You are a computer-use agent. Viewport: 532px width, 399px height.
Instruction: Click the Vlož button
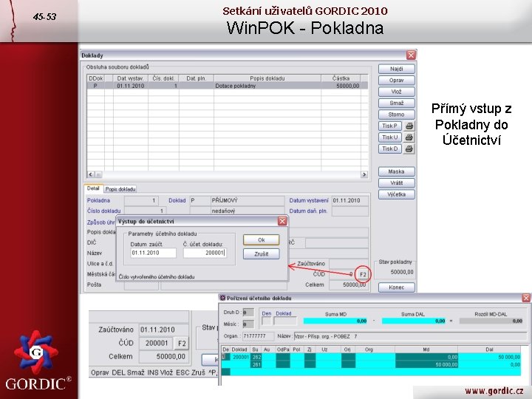(396, 92)
